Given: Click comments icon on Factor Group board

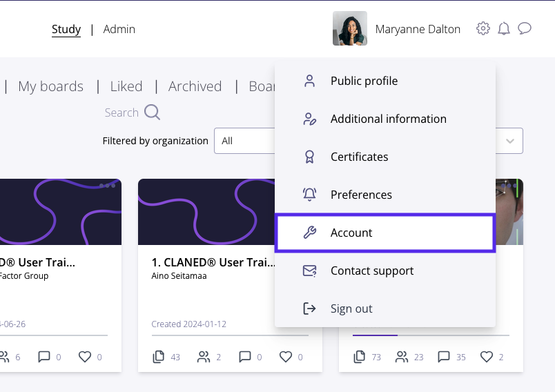Looking at the screenshot, I should click(x=44, y=357).
